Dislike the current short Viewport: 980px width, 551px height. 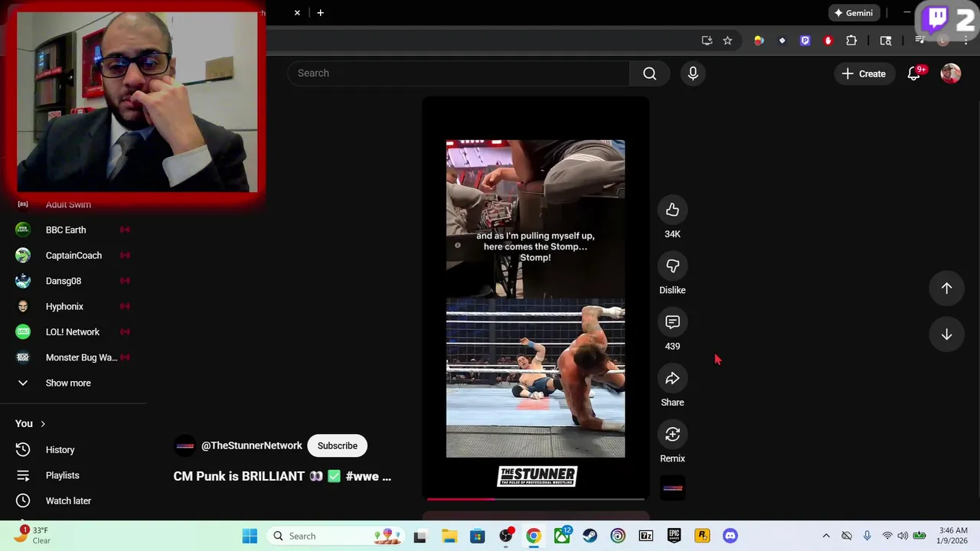pos(672,266)
